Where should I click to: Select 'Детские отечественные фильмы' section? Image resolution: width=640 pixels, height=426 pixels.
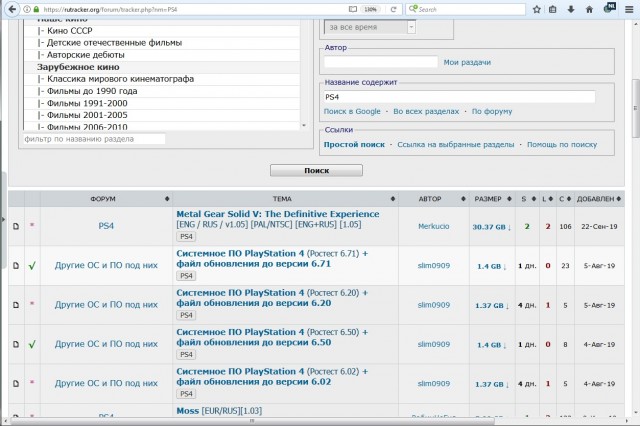click(x=162, y=43)
